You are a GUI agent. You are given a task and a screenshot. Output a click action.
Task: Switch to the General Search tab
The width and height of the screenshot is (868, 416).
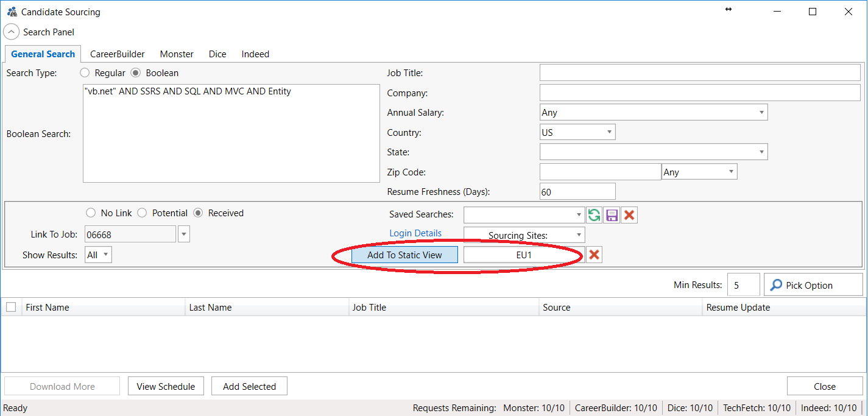43,54
